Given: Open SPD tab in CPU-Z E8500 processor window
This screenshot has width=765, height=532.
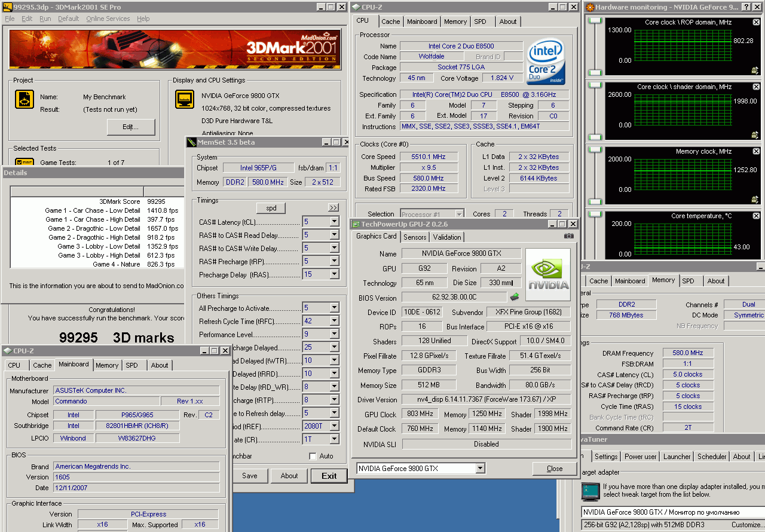Looking at the screenshot, I should point(480,22).
